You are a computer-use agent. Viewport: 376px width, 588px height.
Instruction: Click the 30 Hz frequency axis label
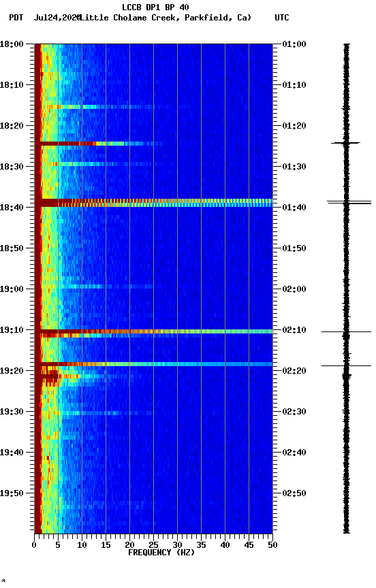(177, 545)
